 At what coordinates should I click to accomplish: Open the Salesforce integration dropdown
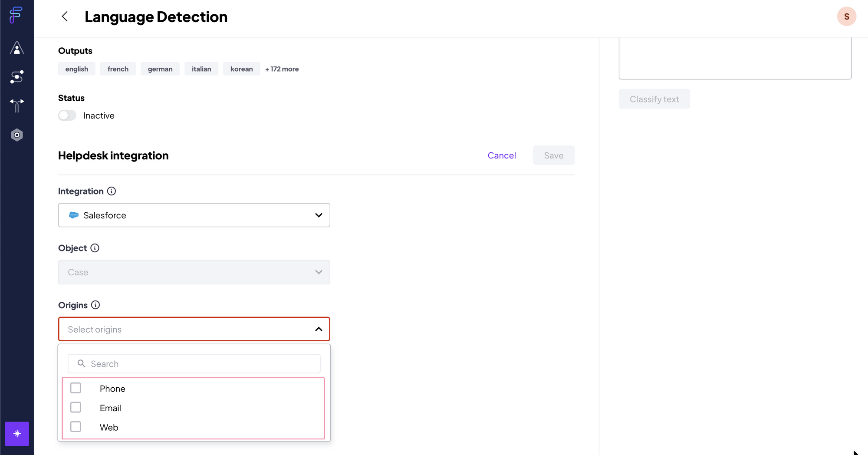pos(194,215)
